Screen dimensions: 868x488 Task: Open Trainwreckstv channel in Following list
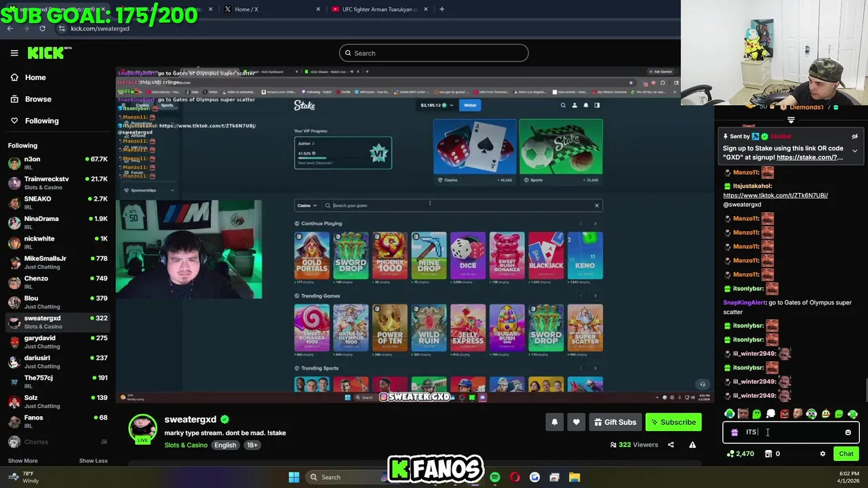pos(58,183)
